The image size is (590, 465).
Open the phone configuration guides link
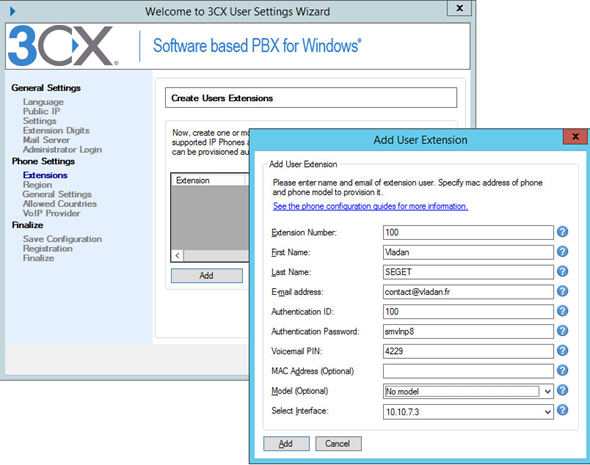[370, 206]
